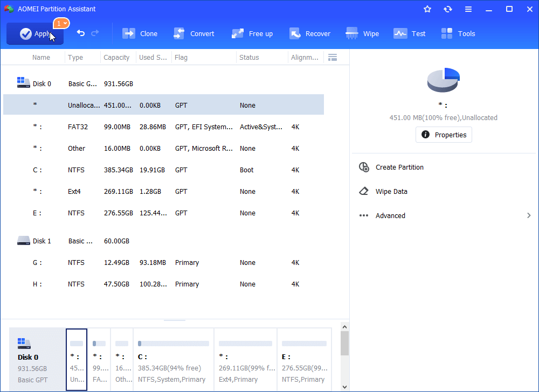Click the Apply pending operations button
This screenshot has width=539, height=392.
(34, 34)
